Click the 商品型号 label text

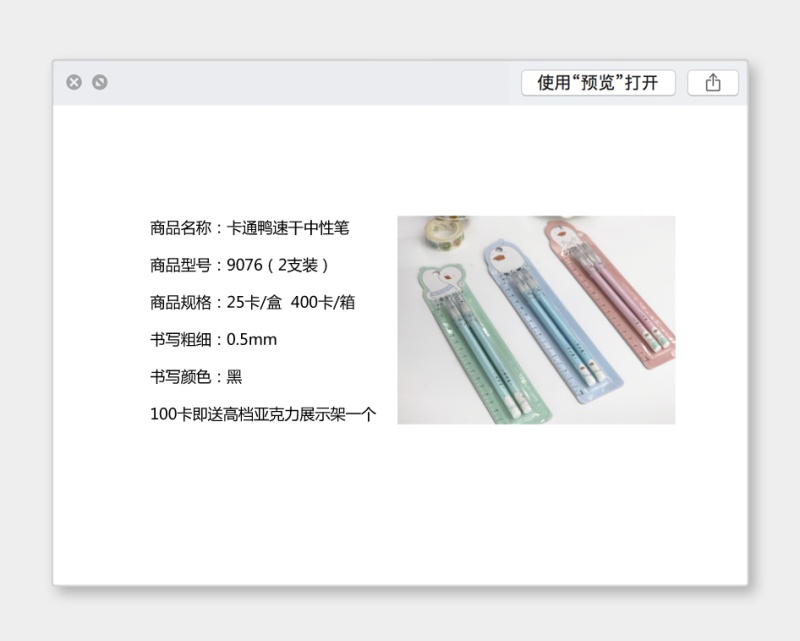click(x=180, y=265)
